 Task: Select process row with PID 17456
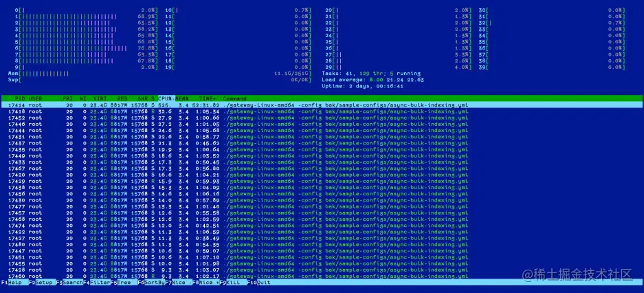[x=322, y=193]
